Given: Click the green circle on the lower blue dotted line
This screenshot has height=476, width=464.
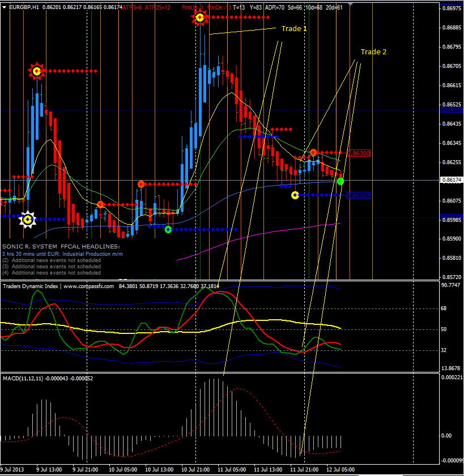Looking at the screenshot, I should tap(168, 230).
